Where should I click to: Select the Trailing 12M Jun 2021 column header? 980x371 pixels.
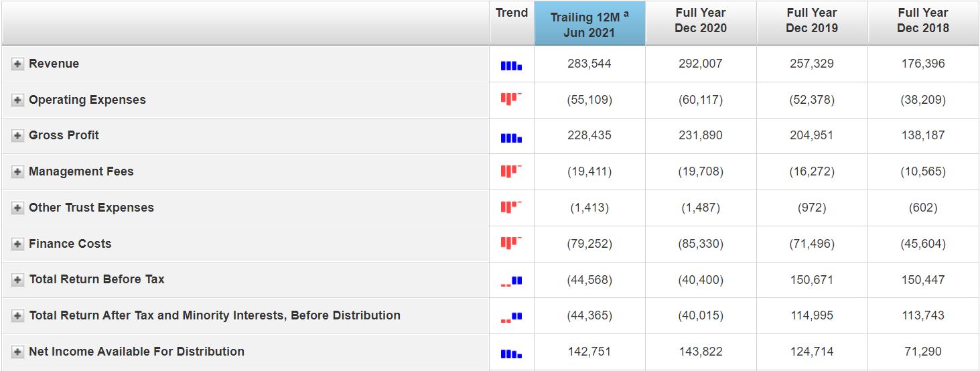(589, 25)
